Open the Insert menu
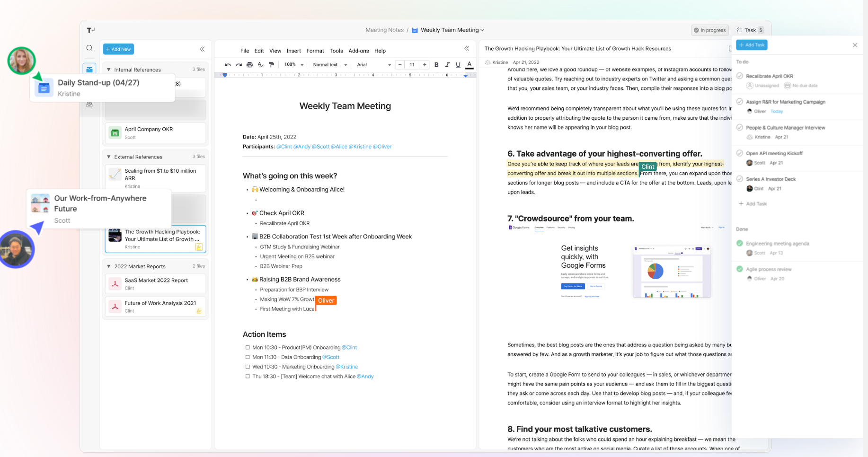The height and width of the screenshot is (457, 868). coord(294,51)
